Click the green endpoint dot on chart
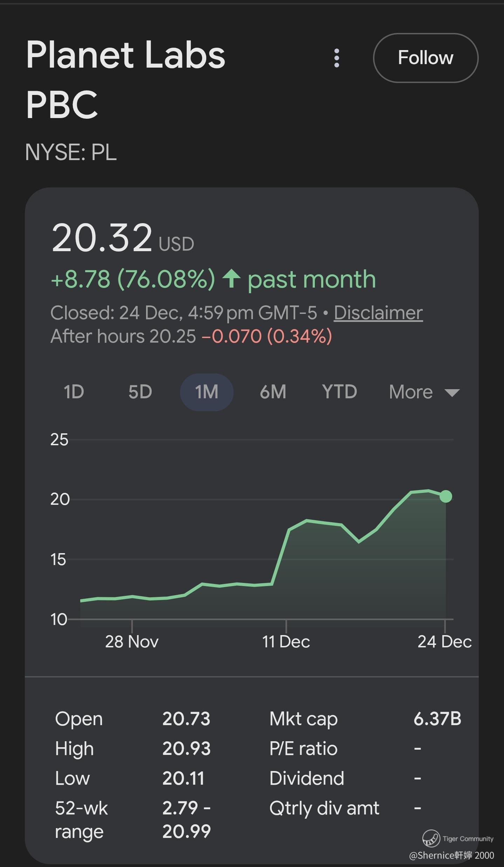The width and height of the screenshot is (504, 867). click(446, 496)
